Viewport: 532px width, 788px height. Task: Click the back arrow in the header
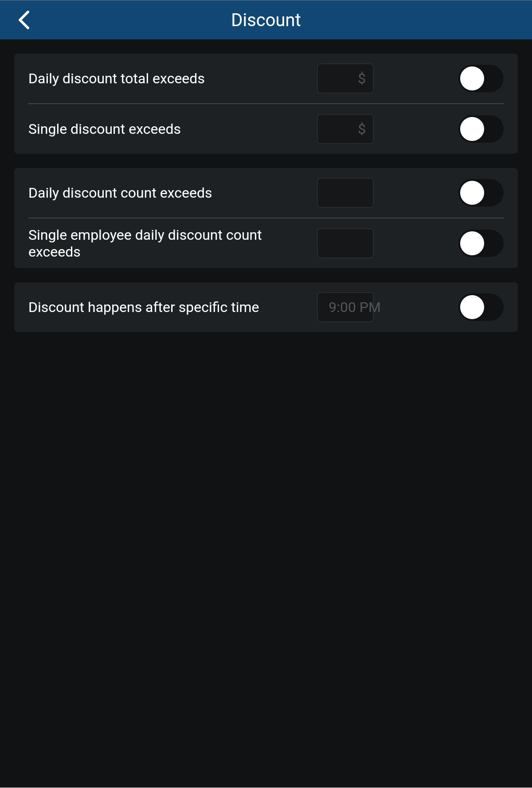(x=24, y=20)
